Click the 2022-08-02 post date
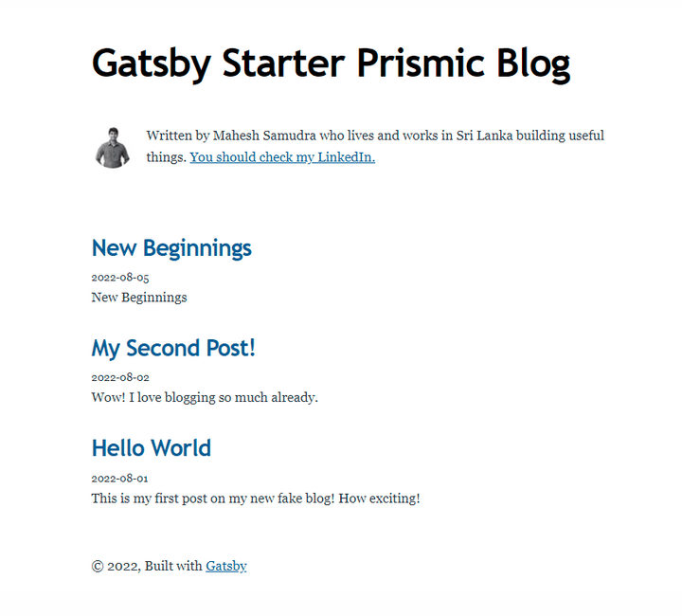The height and width of the screenshot is (616, 682). pyautogui.click(x=119, y=378)
